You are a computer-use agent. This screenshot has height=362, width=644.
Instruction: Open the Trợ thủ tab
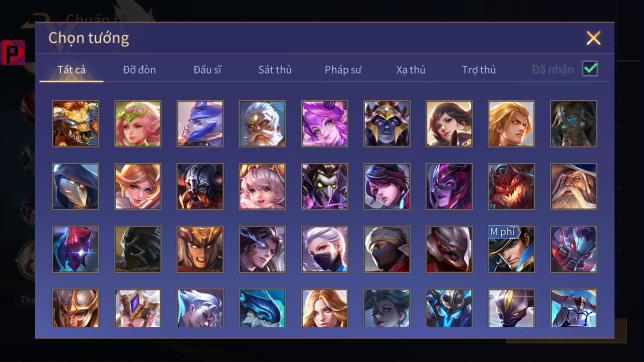pyautogui.click(x=479, y=70)
